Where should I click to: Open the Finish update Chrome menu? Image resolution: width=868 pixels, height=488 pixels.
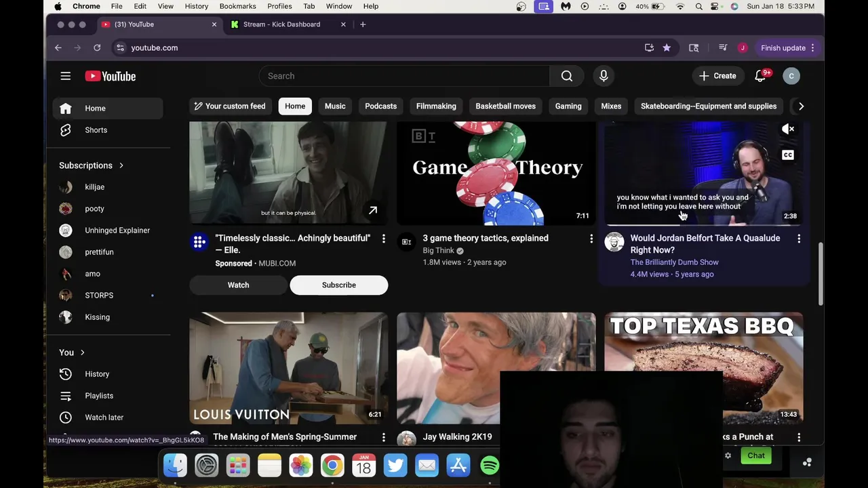click(787, 47)
